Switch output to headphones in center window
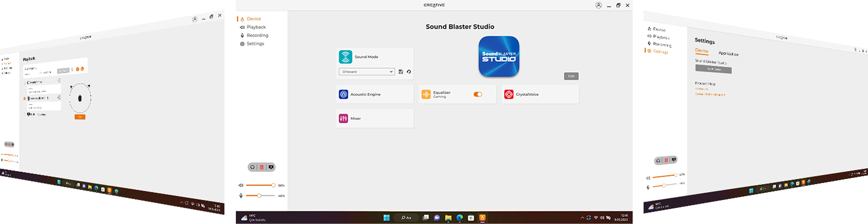The height and width of the screenshot is (224, 868). click(x=252, y=167)
